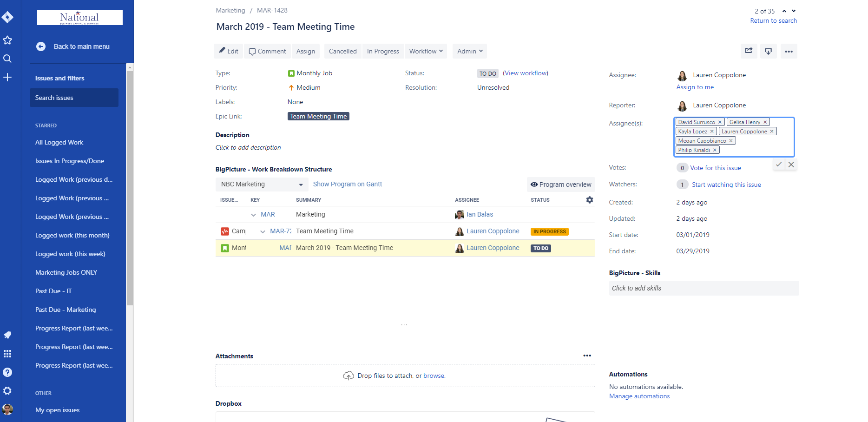Click the View workflow link

tap(526, 73)
